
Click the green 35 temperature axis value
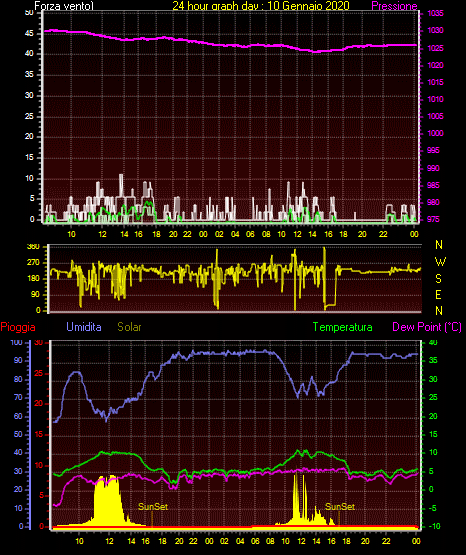(x=433, y=361)
